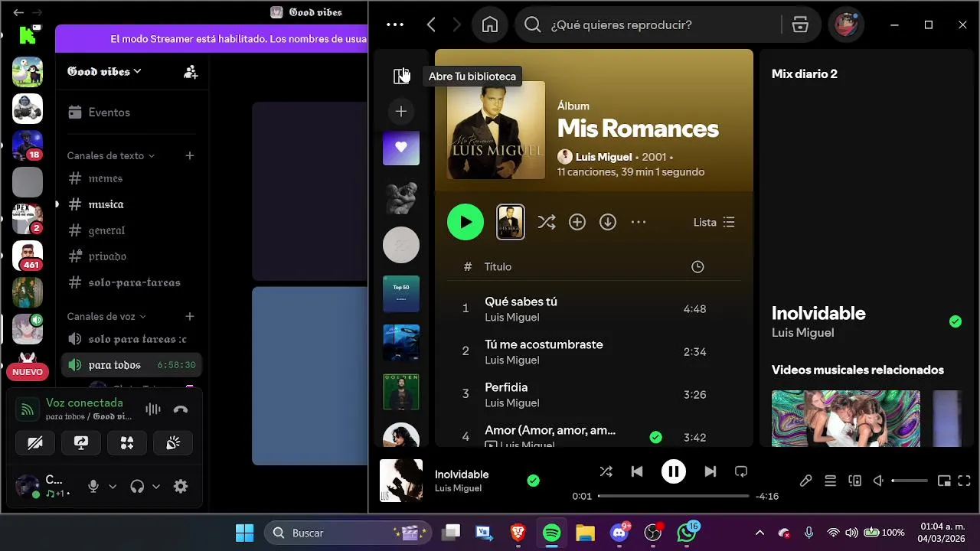This screenshot has width=980, height=551.
Task: Open Luis Miguel artist link in album header
Action: tap(603, 157)
